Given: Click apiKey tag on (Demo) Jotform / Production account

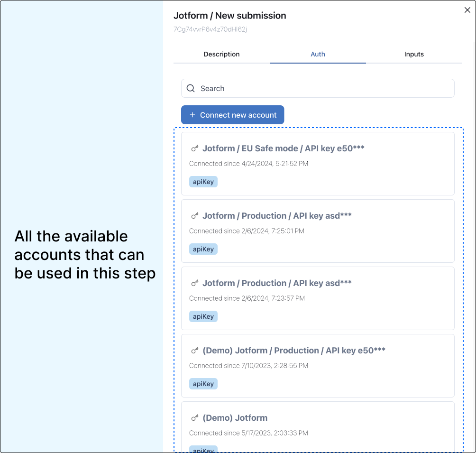Looking at the screenshot, I should click(x=203, y=384).
